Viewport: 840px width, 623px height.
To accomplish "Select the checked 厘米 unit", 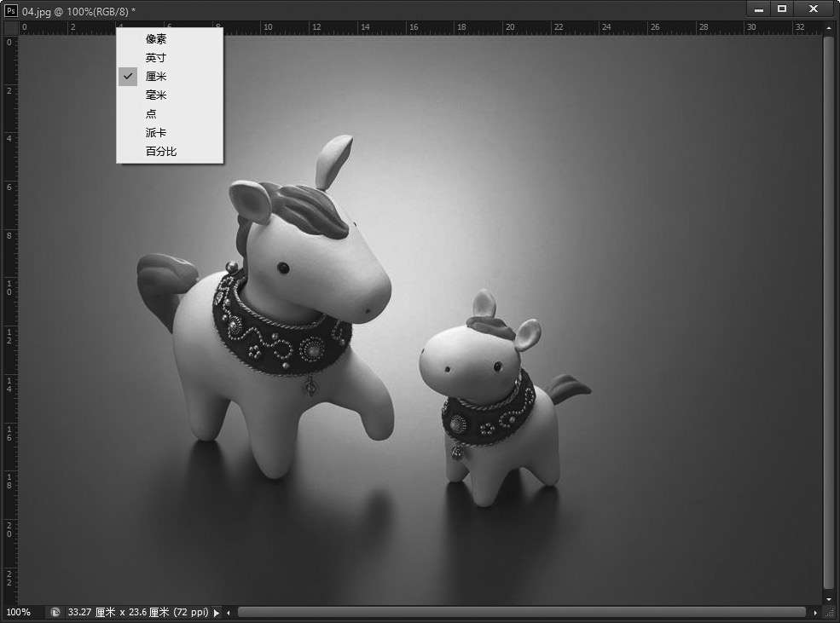I will tap(170, 76).
